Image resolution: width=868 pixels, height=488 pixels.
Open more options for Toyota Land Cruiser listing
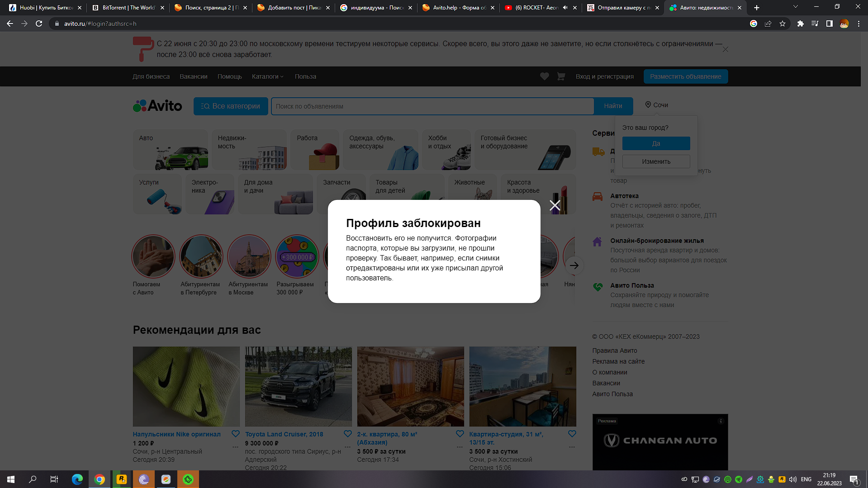tap(348, 447)
